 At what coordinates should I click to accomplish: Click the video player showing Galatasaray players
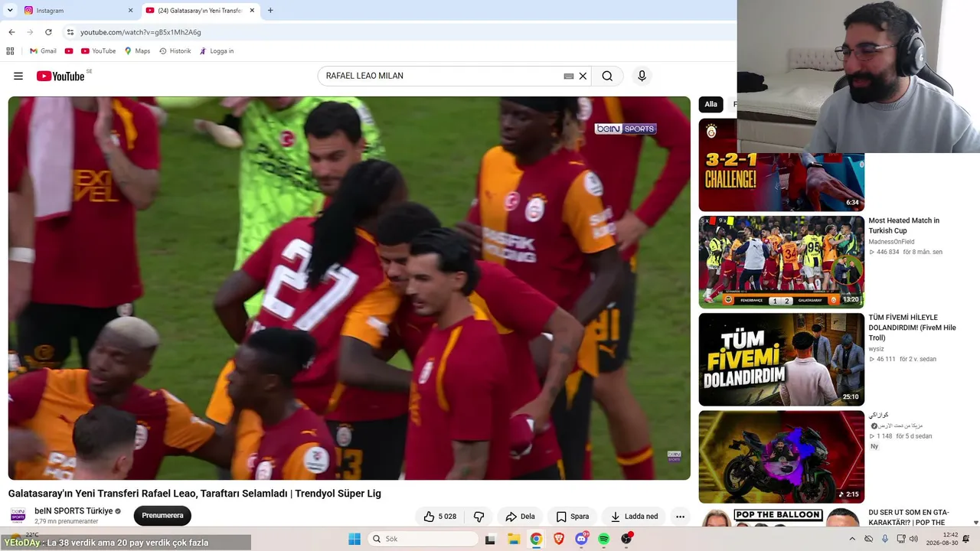[x=349, y=288]
